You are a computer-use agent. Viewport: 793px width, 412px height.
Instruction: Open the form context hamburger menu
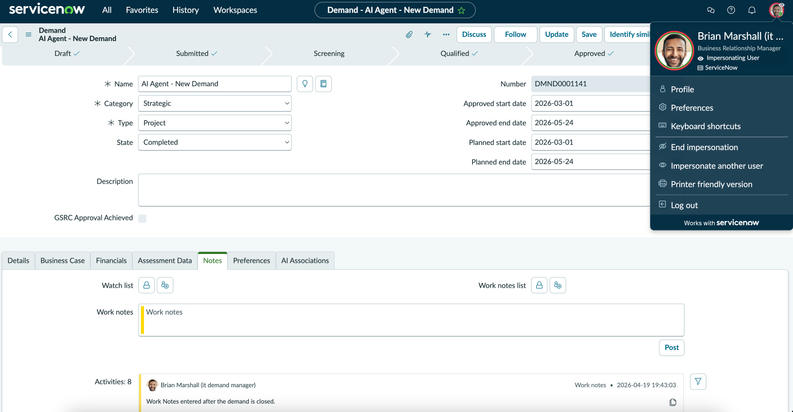28,34
